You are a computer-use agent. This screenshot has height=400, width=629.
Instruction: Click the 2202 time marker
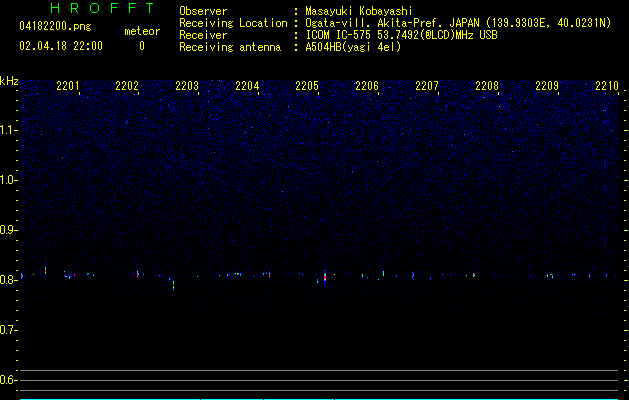click(127, 86)
